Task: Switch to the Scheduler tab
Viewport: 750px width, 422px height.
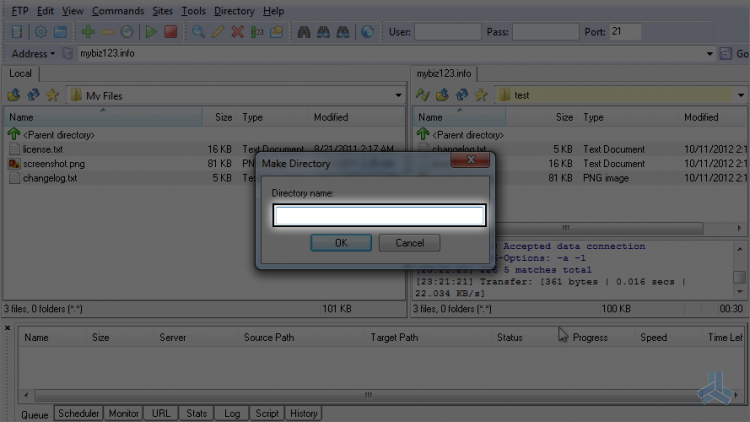Action: click(78, 413)
